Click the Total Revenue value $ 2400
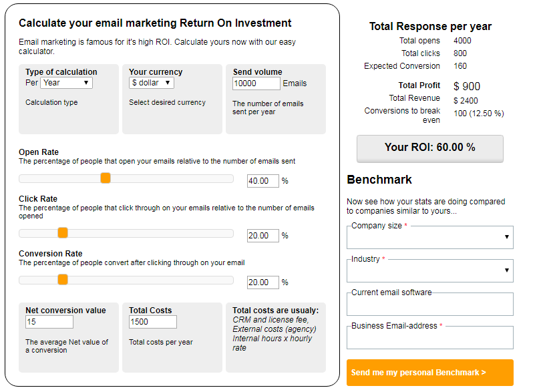The height and width of the screenshot is (392, 545). (466, 101)
